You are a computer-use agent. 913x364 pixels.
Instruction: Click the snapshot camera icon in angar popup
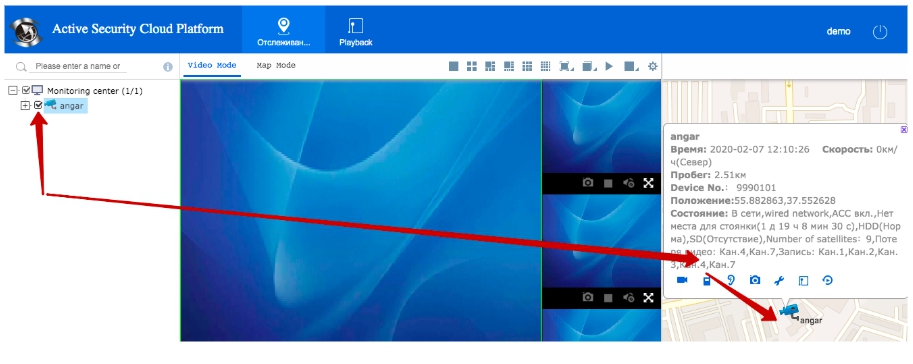coord(755,280)
